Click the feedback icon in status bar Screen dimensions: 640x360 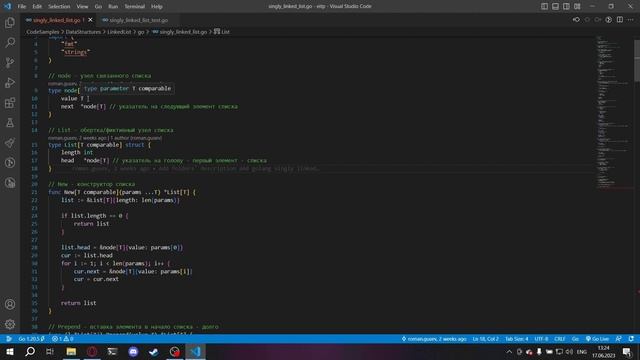pyautogui.click(x=619, y=339)
